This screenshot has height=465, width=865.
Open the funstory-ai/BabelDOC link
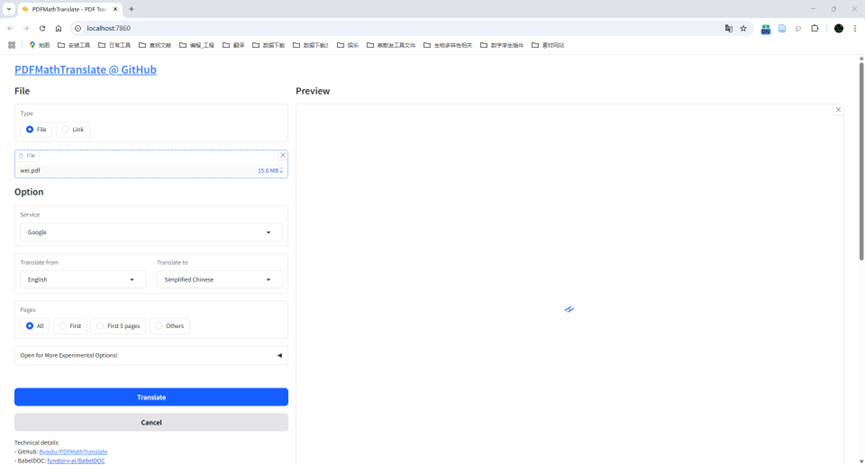(x=76, y=461)
